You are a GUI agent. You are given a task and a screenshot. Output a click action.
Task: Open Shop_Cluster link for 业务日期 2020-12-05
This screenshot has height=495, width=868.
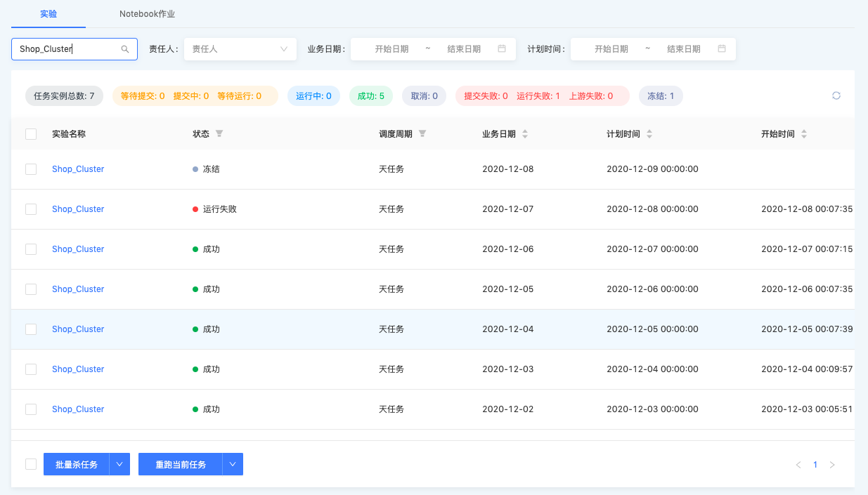pos(78,289)
